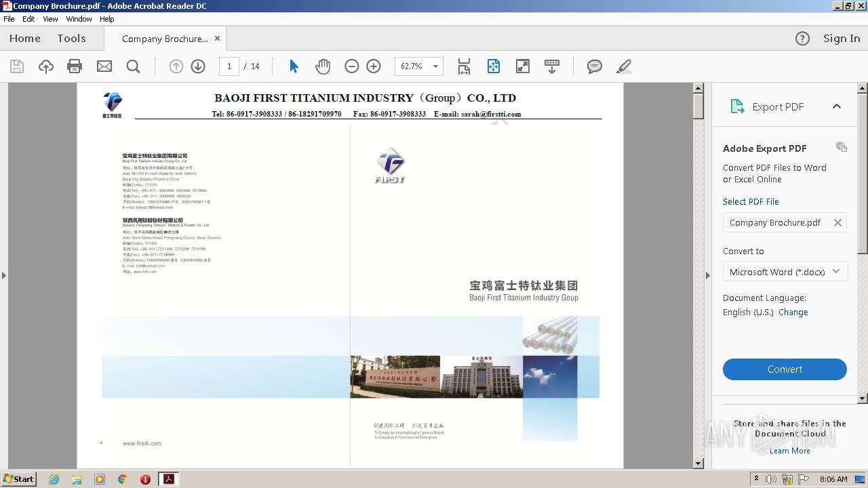Click the Windows Start button

click(19, 479)
